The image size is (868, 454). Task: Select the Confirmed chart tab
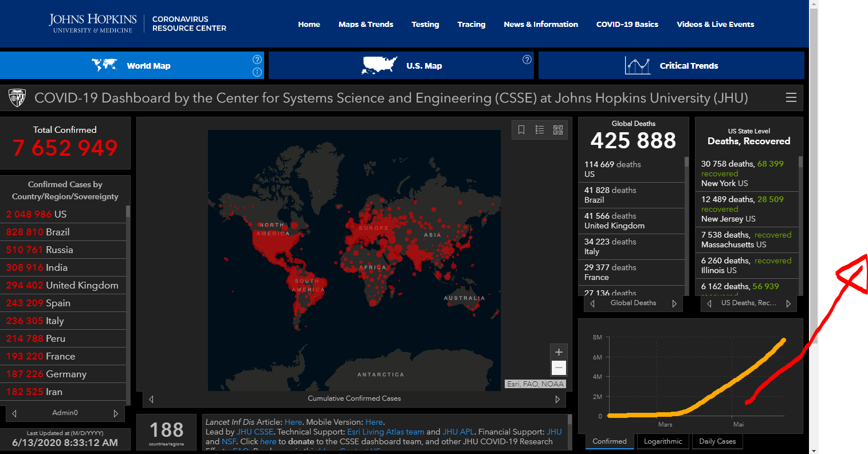pos(610,441)
